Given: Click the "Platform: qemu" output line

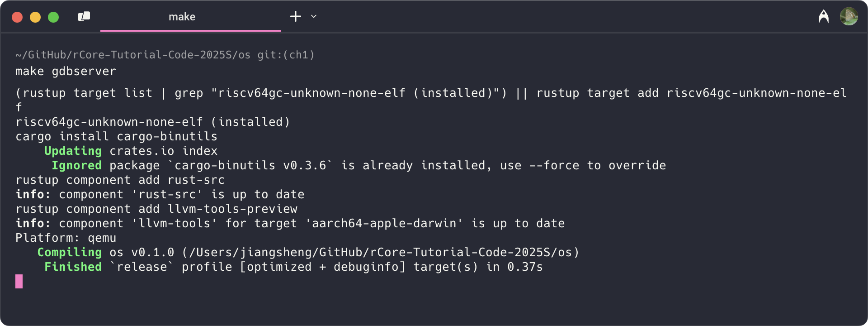Looking at the screenshot, I should 66,238.
